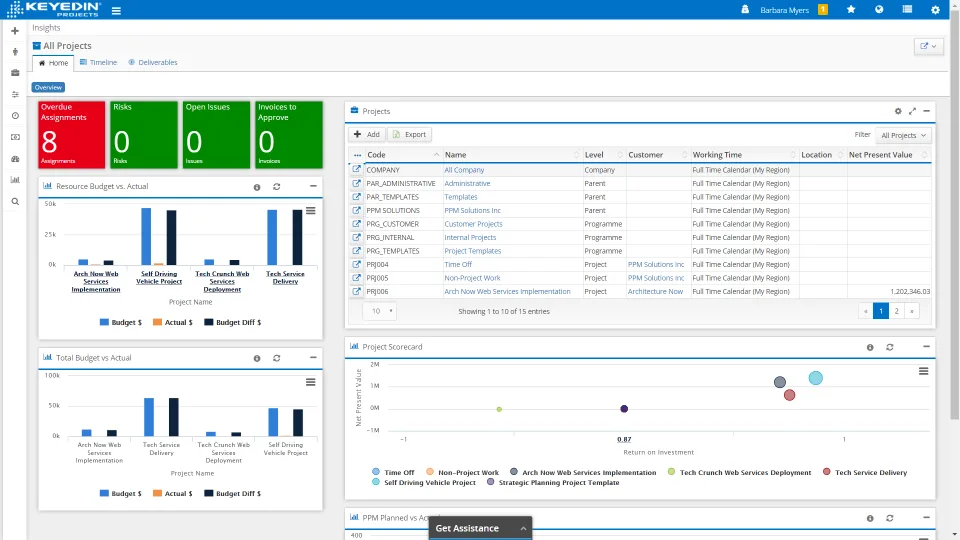
Task: Open Project Scorecard chart context menu
Action: (923, 371)
